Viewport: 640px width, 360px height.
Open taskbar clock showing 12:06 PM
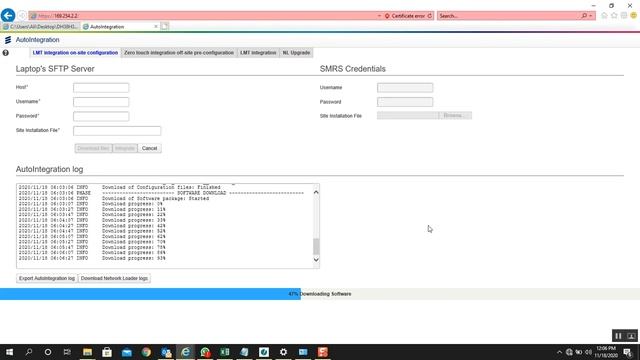[x=606, y=352]
